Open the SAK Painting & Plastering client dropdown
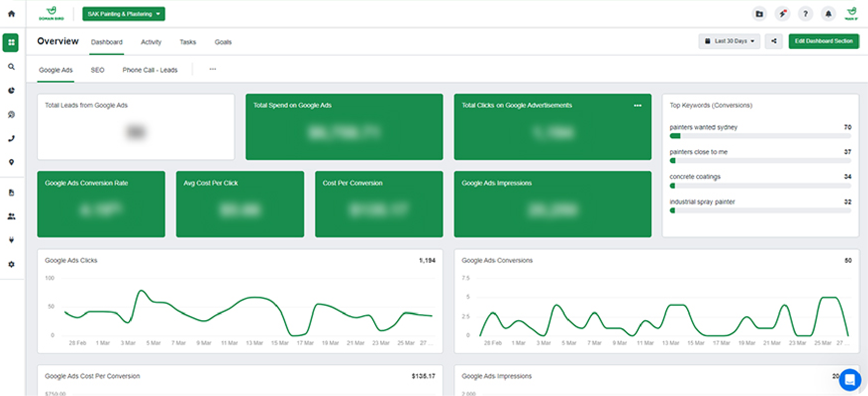The width and height of the screenshot is (868, 396). 124,14
